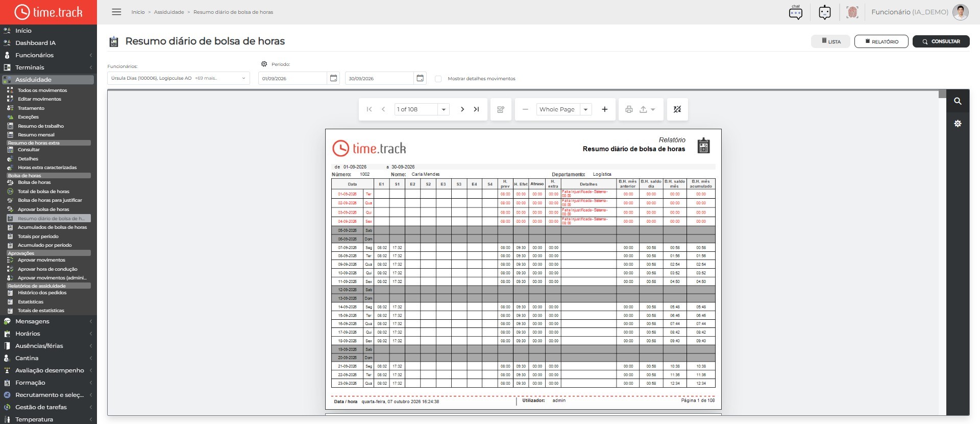Expand the Terminais sidebar menu

click(x=48, y=67)
